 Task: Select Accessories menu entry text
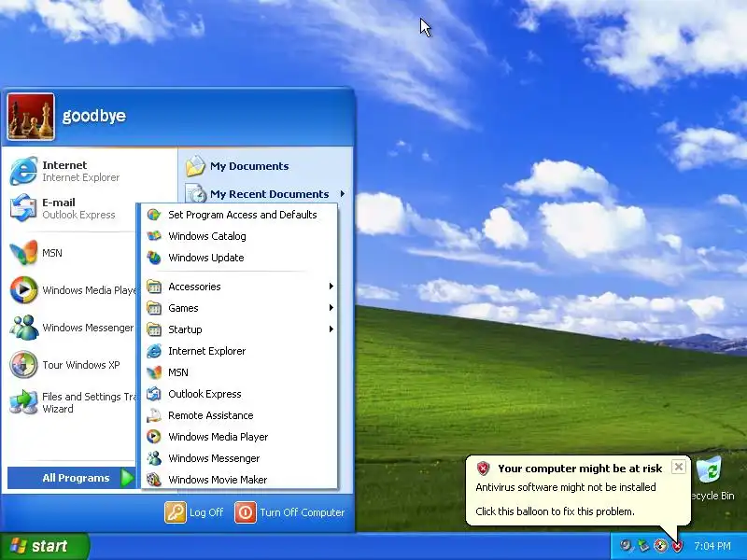click(x=194, y=287)
